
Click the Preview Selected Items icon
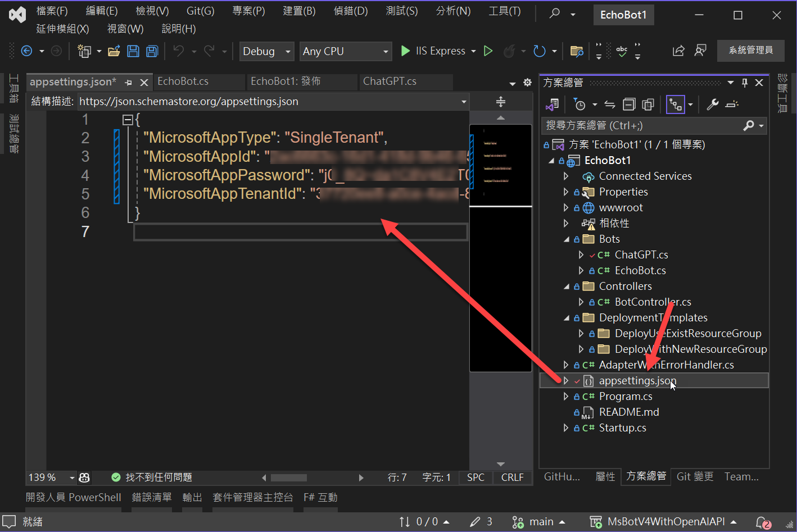(732, 104)
